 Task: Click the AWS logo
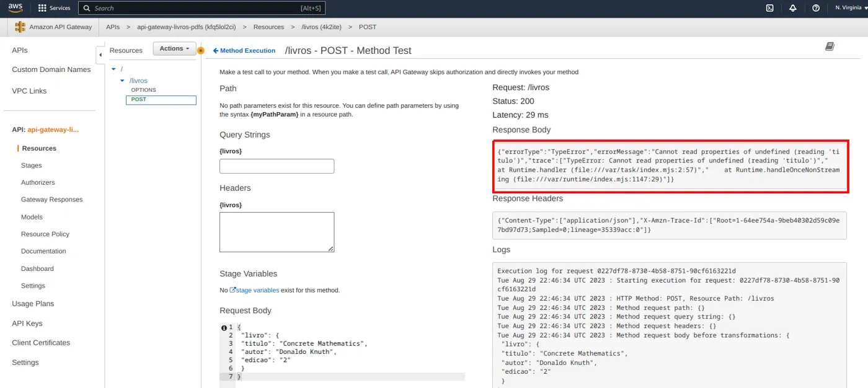[x=15, y=8]
